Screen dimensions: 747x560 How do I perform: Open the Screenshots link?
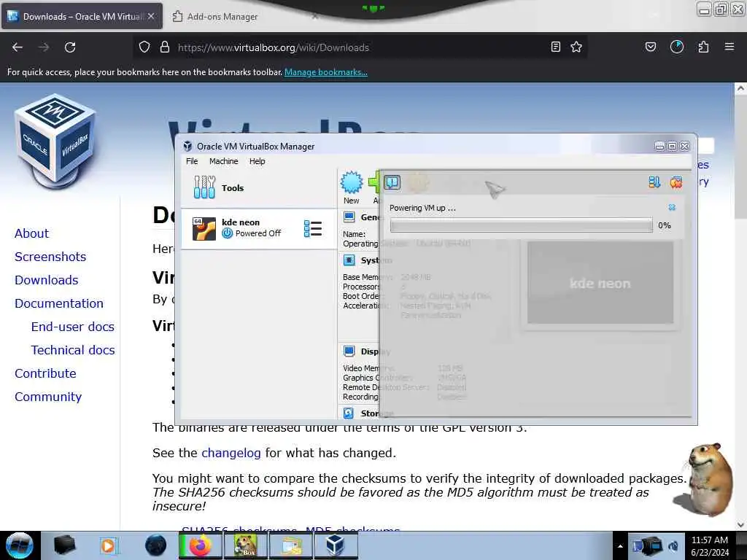click(x=50, y=257)
